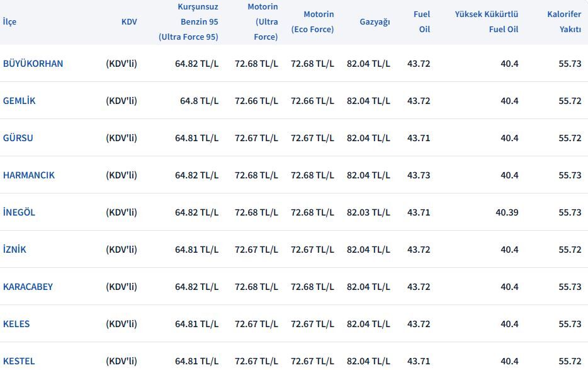Click the Motorin (Ultra Force) column header

(259, 21)
